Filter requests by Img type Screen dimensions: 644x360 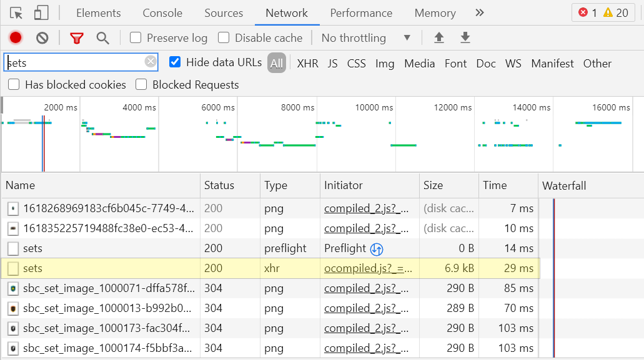tap(385, 64)
